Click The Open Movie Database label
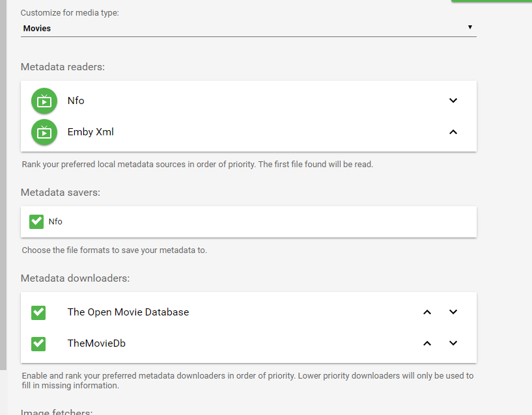The height and width of the screenshot is (415, 532). coord(128,312)
